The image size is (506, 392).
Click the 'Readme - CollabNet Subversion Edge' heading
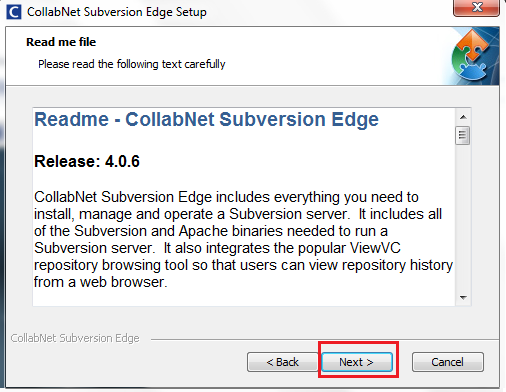tap(206, 119)
